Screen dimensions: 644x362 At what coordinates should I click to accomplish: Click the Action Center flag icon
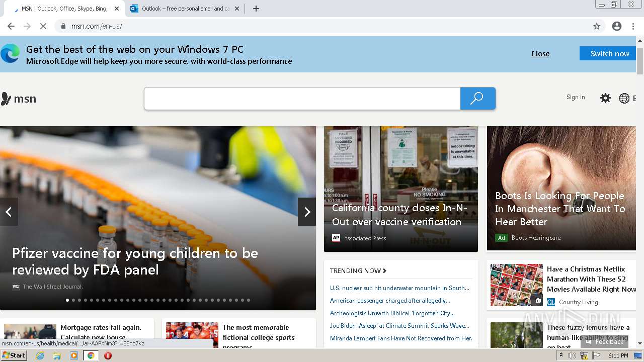pos(596,355)
